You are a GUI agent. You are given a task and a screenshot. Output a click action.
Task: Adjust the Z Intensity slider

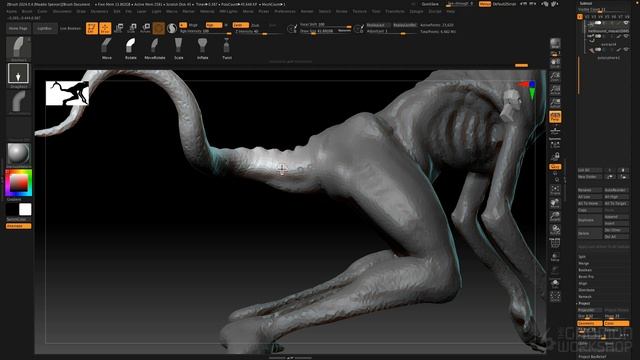click(x=258, y=31)
